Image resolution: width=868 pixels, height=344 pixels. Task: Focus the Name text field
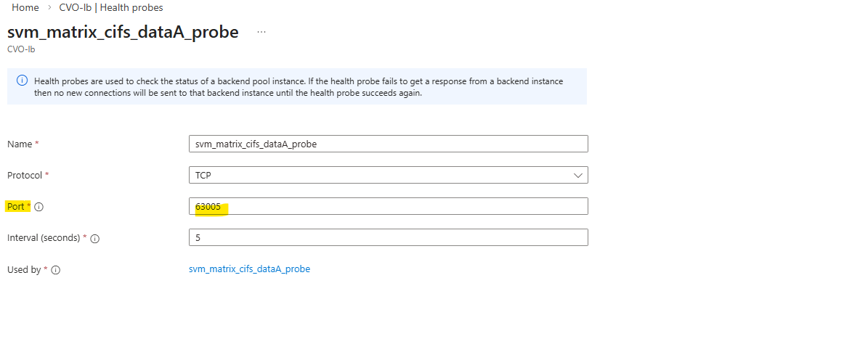388,144
